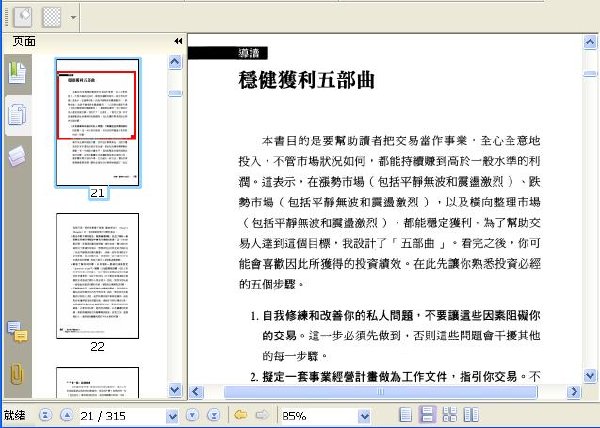Viewport: 600px width, 428px height.
Task: Click list item 2 starting 擬定一套事業
Action: click(x=395, y=377)
